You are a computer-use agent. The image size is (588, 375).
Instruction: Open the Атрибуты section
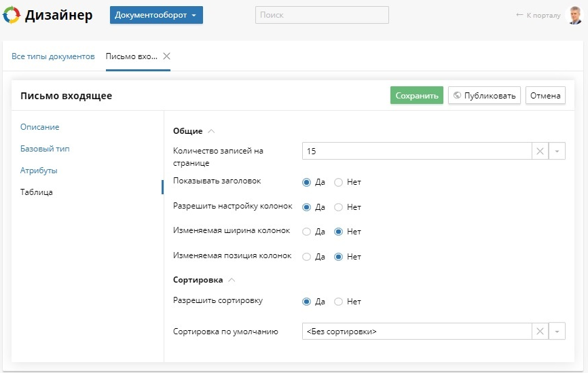pyautogui.click(x=39, y=171)
